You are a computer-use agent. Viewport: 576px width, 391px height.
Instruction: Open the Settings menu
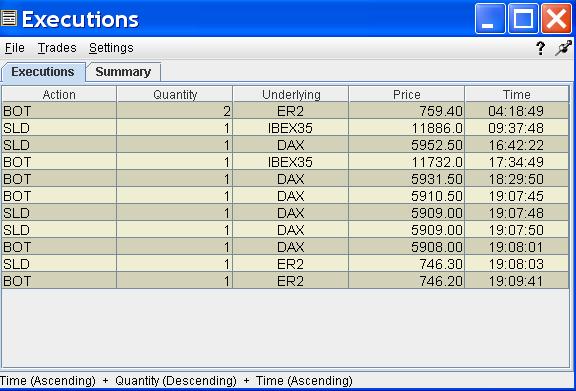[x=111, y=48]
